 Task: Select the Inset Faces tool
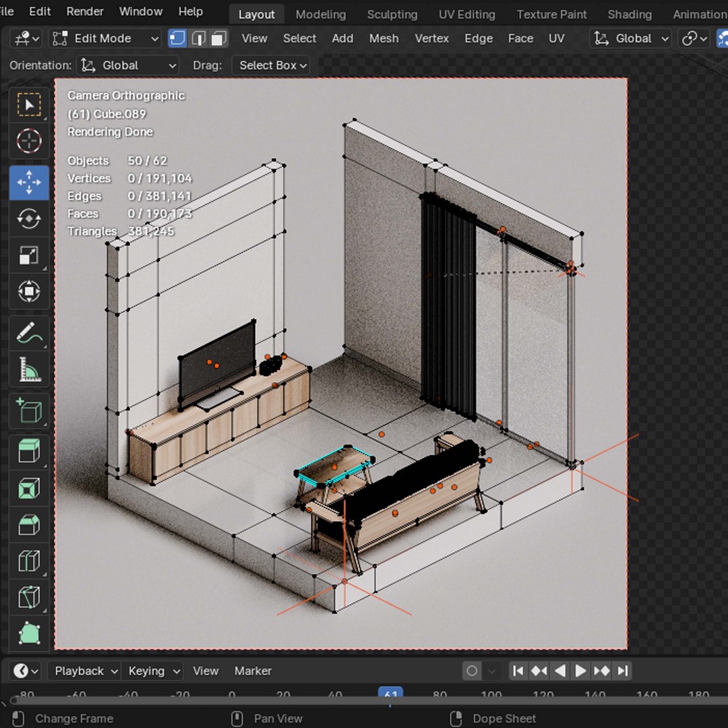(x=29, y=489)
